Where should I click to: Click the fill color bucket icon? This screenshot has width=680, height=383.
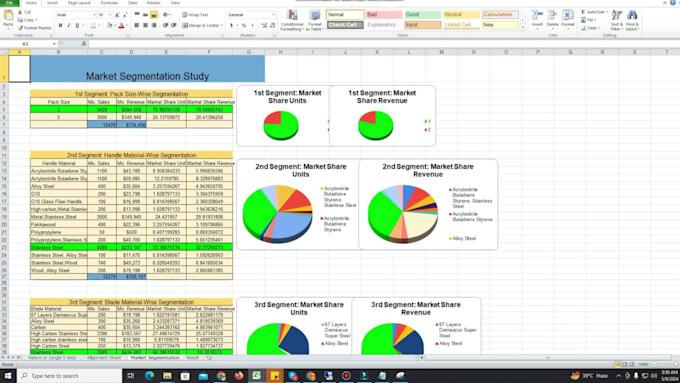(x=109, y=26)
